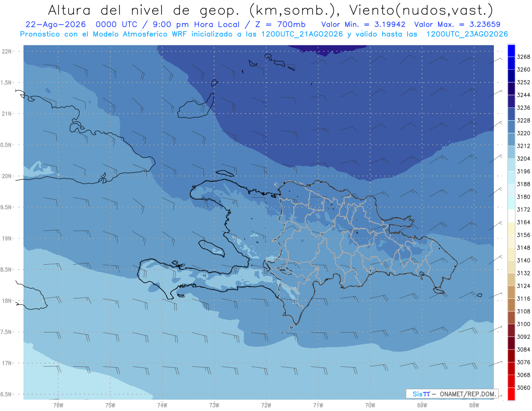Click the "19N" latitude label
532x411 pixels.
pos(7,239)
